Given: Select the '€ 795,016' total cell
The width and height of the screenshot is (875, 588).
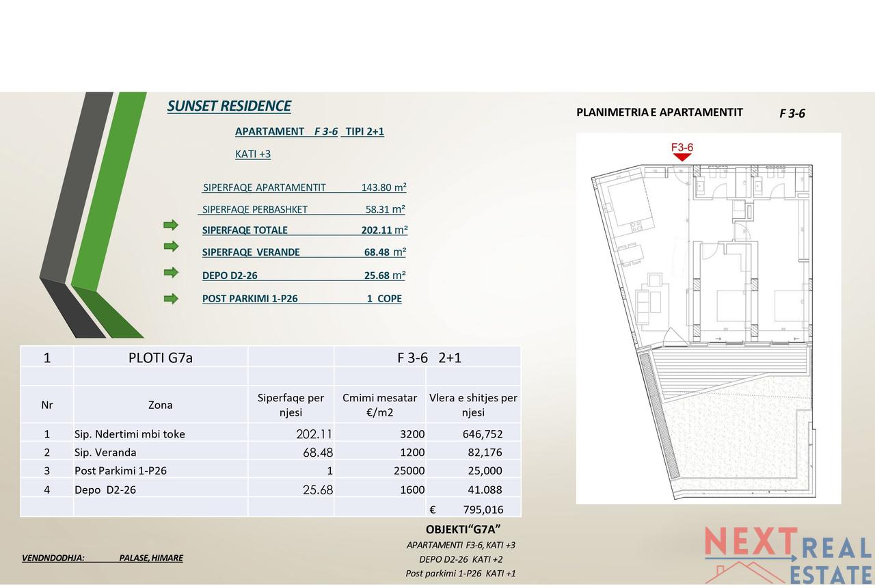Looking at the screenshot, I should point(473,509).
